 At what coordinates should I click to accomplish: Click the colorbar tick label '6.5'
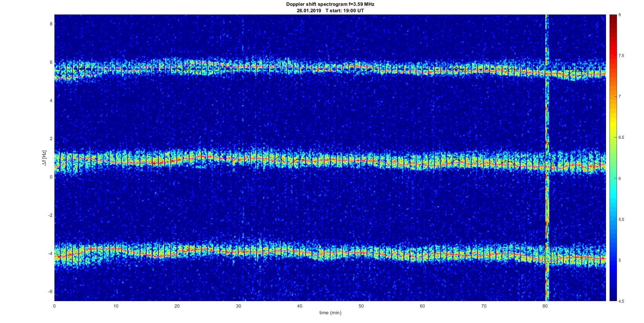coord(621,138)
